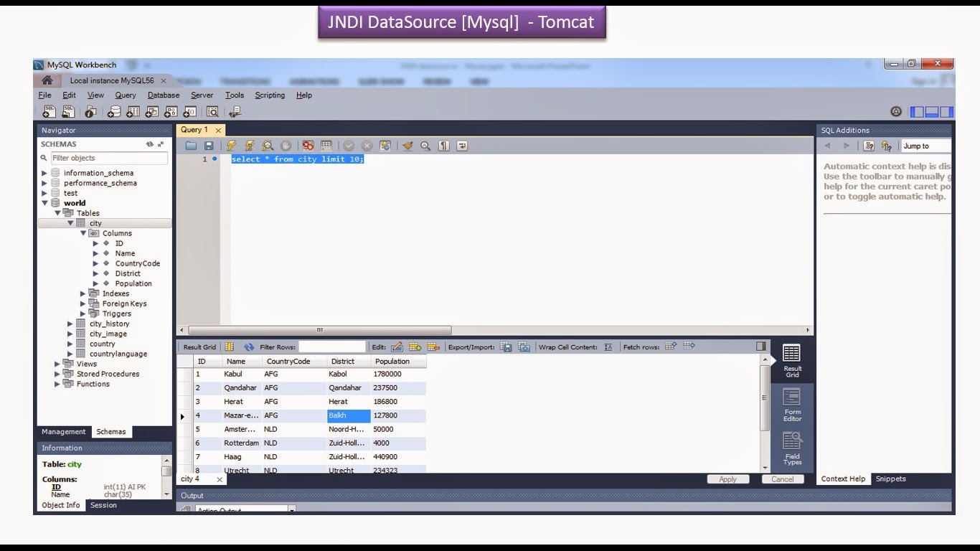
Task: Rollback transaction X icon
Action: pyautogui.click(x=367, y=146)
